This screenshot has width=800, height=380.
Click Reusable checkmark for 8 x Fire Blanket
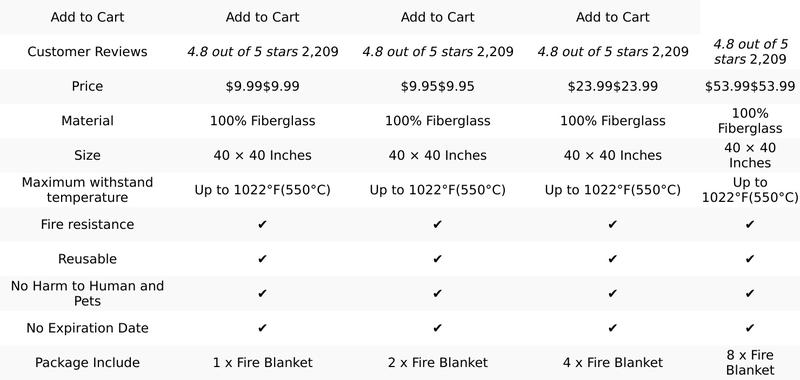click(749, 259)
